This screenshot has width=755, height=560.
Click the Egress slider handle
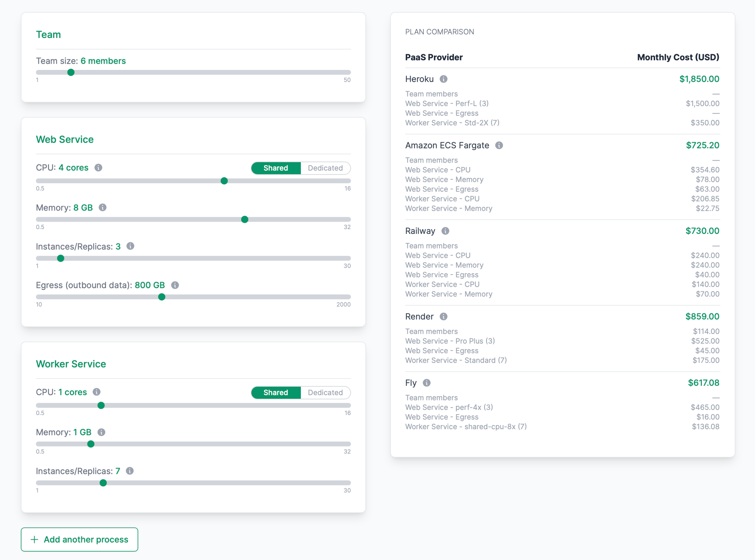point(162,297)
